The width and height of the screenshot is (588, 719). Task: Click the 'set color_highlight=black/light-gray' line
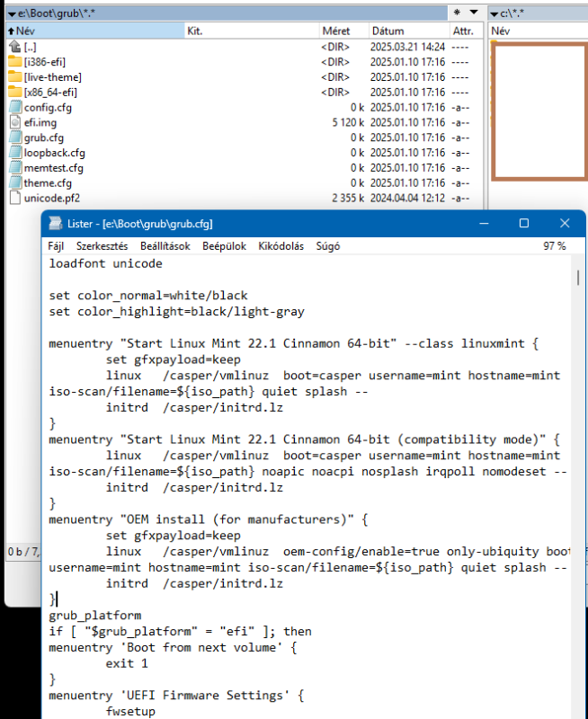[x=176, y=312]
